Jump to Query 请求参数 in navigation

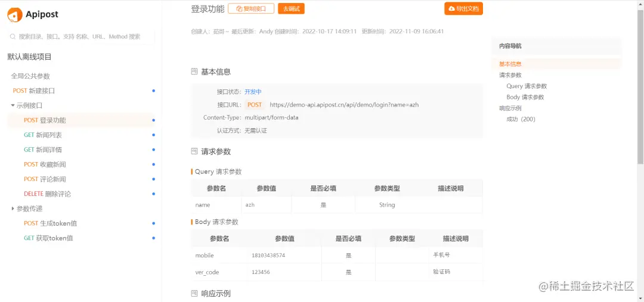pos(527,86)
